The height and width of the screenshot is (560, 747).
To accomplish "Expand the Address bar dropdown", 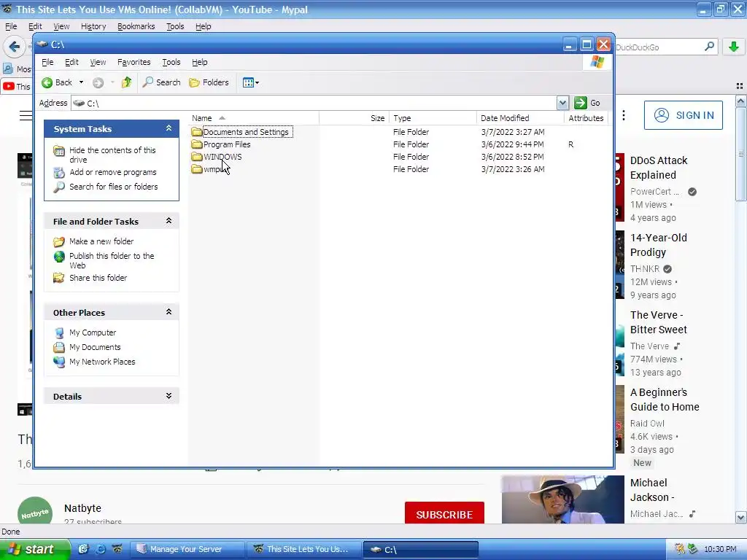I will pos(562,103).
